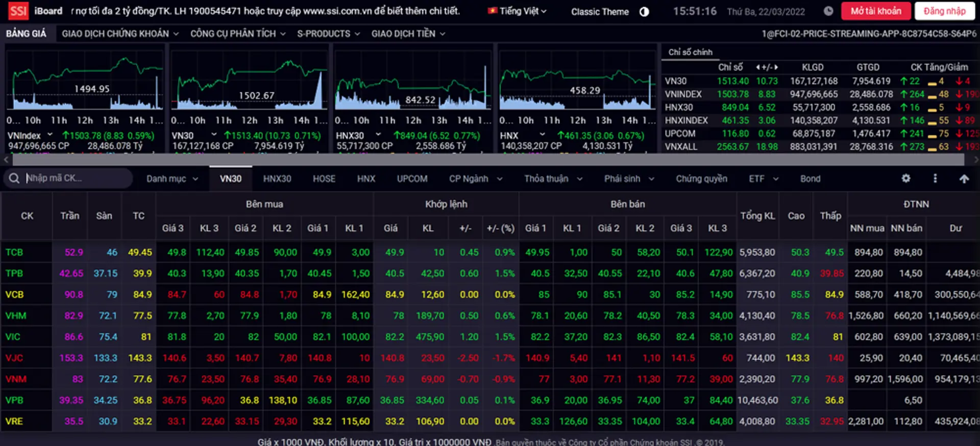Open the VCB stock symbol
This screenshot has width=980, height=446.
pyautogui.click(x=14, y=294)
